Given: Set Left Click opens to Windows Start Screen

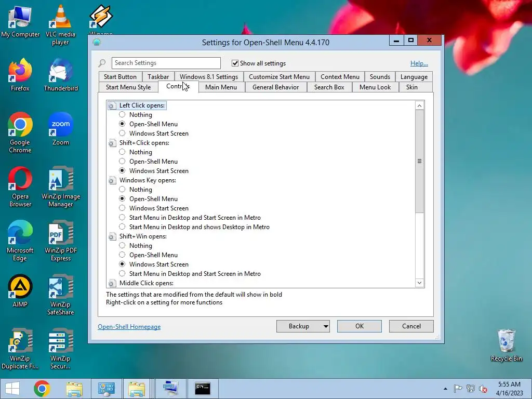Looking at the screenshot, I should pyautogui.click(x=122, y=134).
